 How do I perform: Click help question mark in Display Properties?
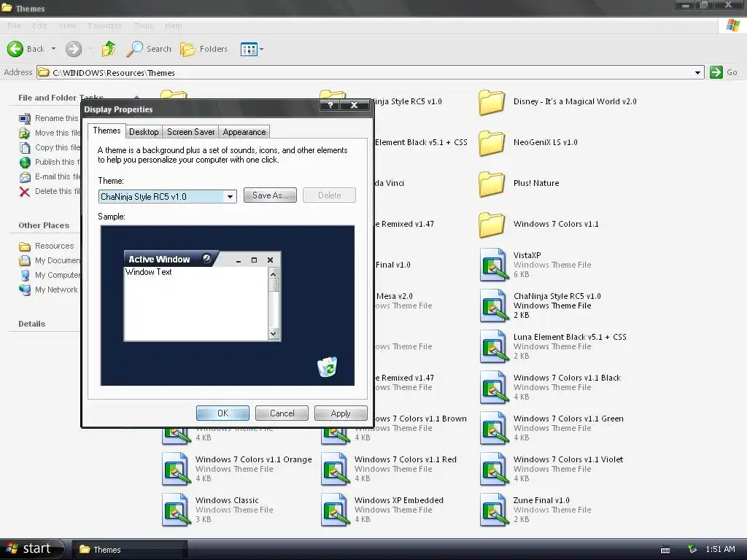(x=330, y=105)
